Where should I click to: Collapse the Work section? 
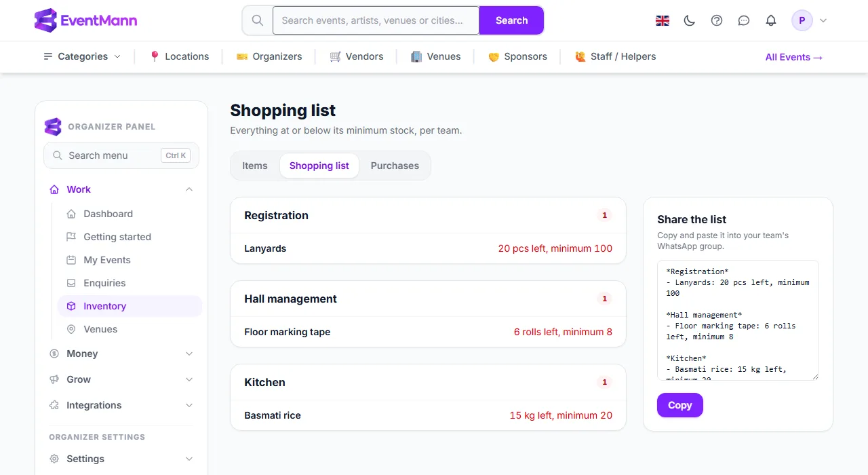[121, 189]
